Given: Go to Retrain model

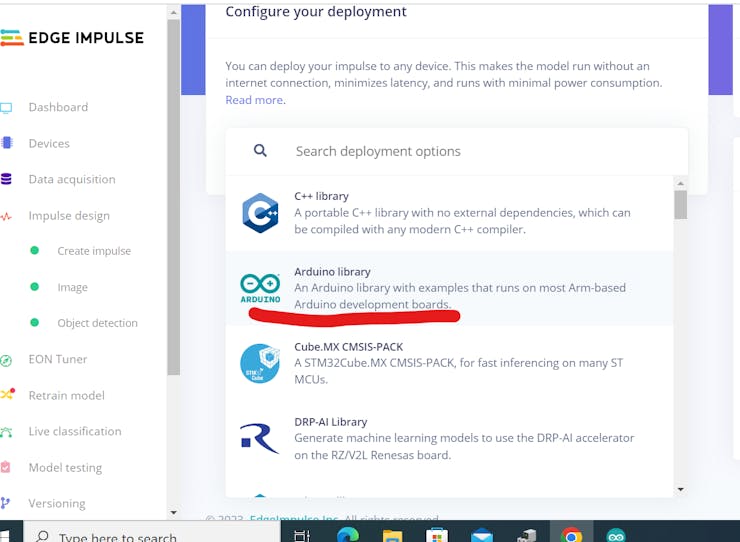Looking at the screenshot, I should tap(67, 395).
